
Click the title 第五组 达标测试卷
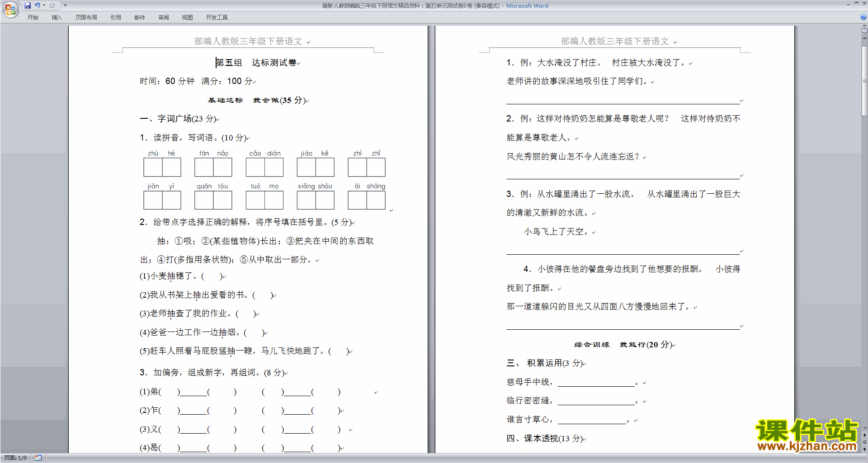pyautogui.click(x=256, y=63)
